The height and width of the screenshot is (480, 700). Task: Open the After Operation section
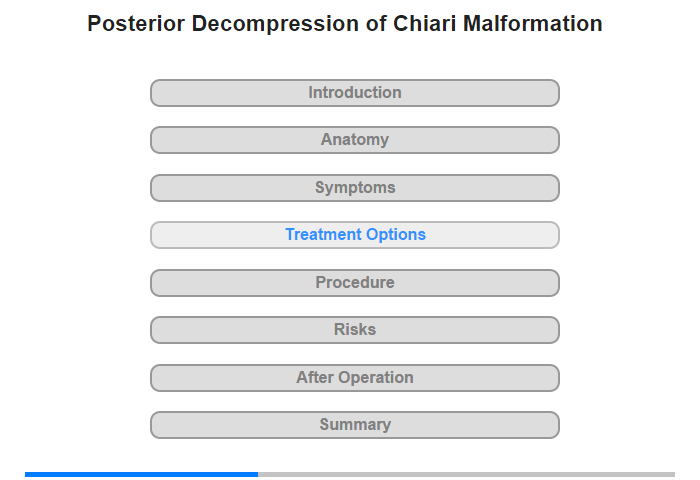click(x=354, y=378)
